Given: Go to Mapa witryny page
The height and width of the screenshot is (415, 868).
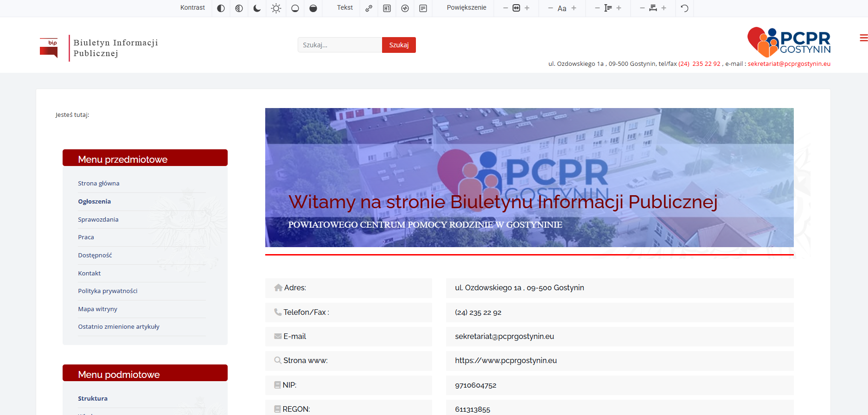Looking at the screenshot, I should tap(97, 309).
